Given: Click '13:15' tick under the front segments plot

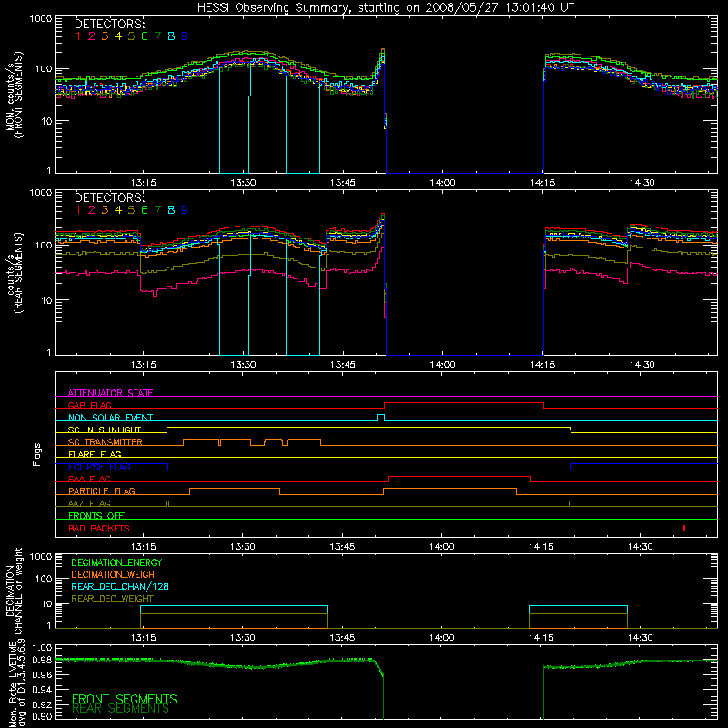Looking at the screenshot, I should coord(144,183).
